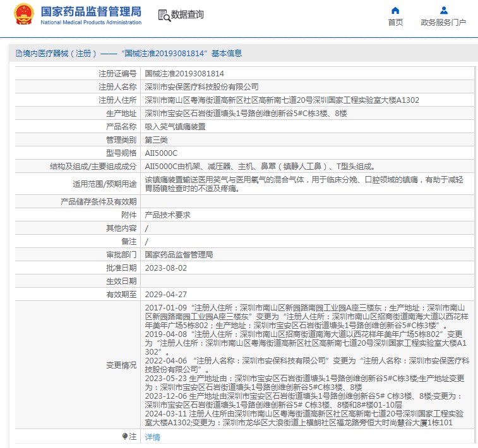This screenshot has height=448, width=478.
Task: Click the 注册人名称 row label
Action: click(x=117, y=87)
